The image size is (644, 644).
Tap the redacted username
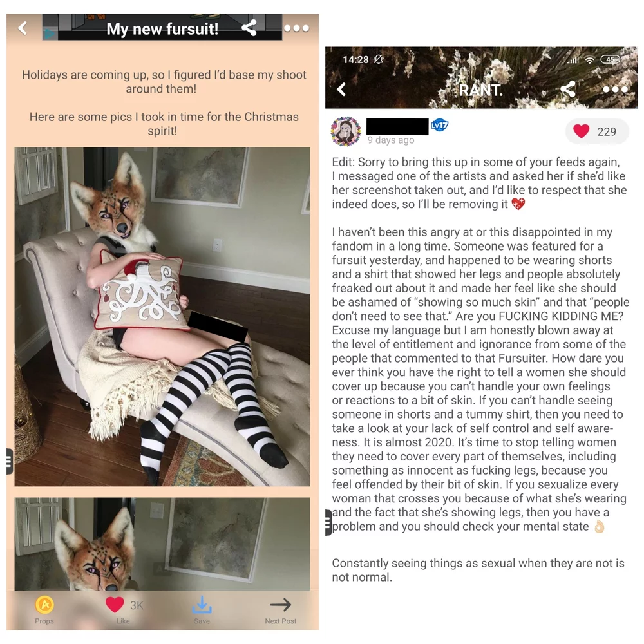point(397,126)
